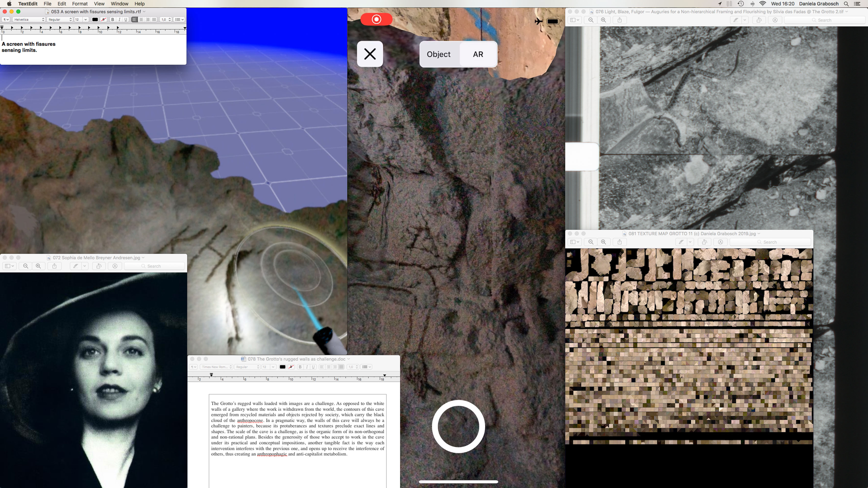868x488 pixels.
Task: Open the Wi-Fi status menu
Action: point(763,4)
